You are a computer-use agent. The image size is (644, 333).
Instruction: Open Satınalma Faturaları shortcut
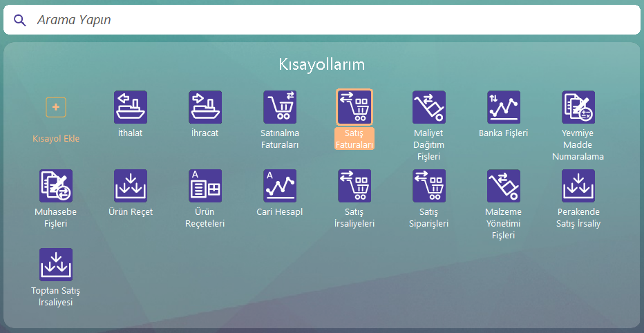tap(280, 107)
